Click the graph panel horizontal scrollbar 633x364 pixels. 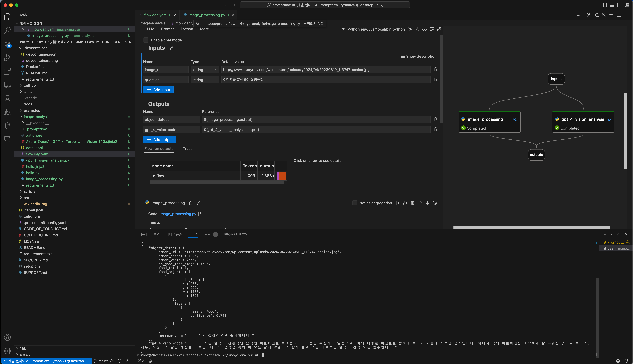532,227
